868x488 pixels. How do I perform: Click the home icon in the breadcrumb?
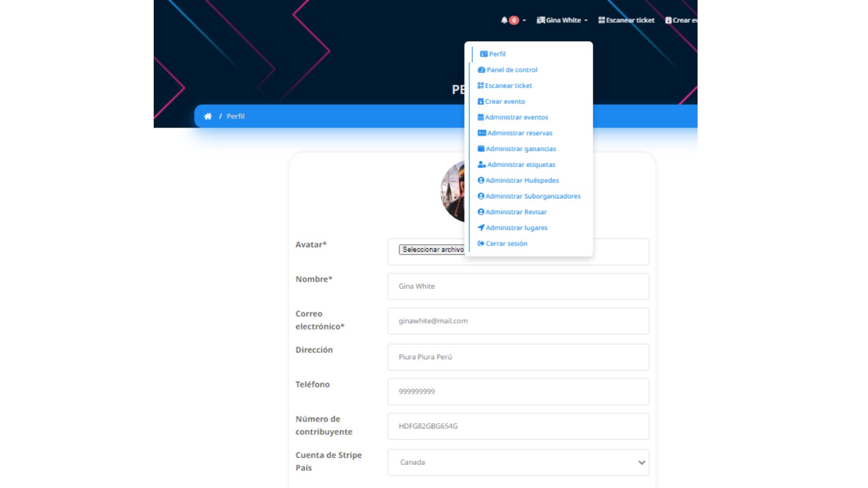[x=208, y=116]
